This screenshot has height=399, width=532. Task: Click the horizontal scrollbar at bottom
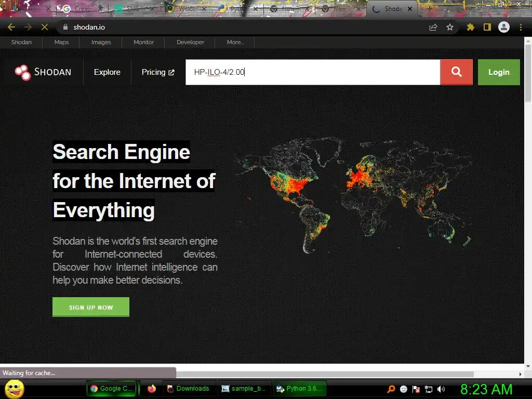click(325, 374)
